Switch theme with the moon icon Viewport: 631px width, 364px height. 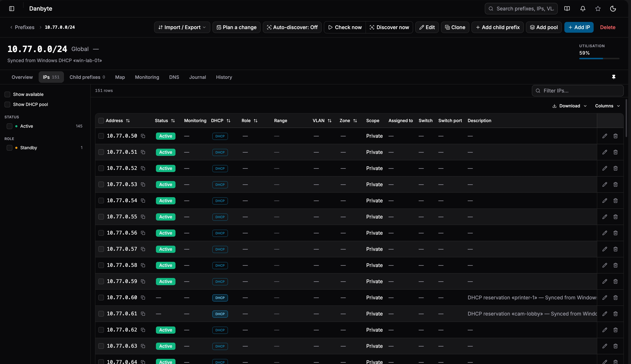(x=613, y=8)
